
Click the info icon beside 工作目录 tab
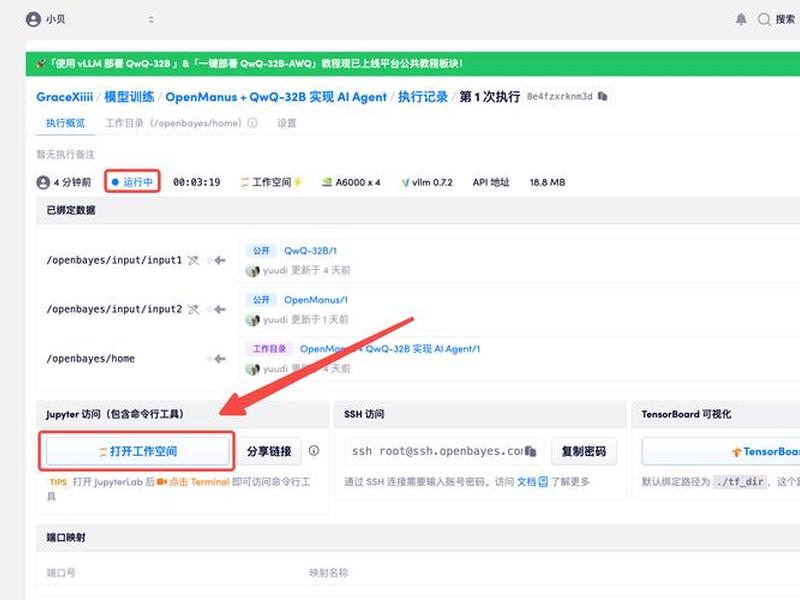click(x=253, y=123)
